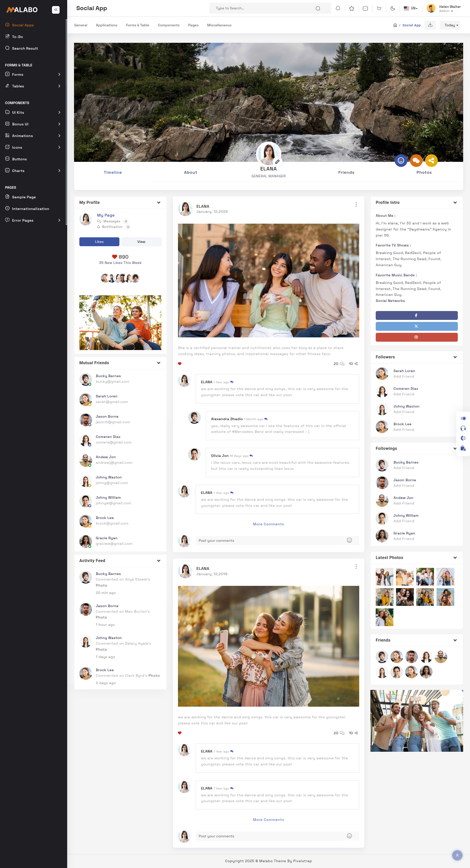This screenshot has width=470, height=868.
Task: Collapse the Followers card
Action: [455, 357]
